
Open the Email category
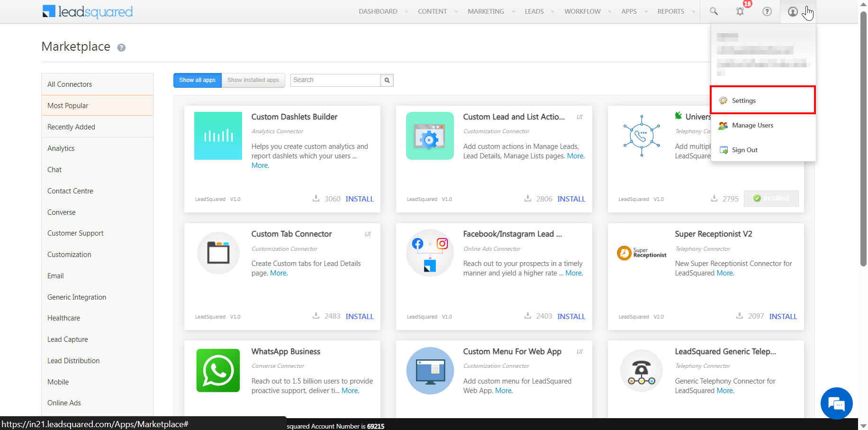(x=97, y=276)
